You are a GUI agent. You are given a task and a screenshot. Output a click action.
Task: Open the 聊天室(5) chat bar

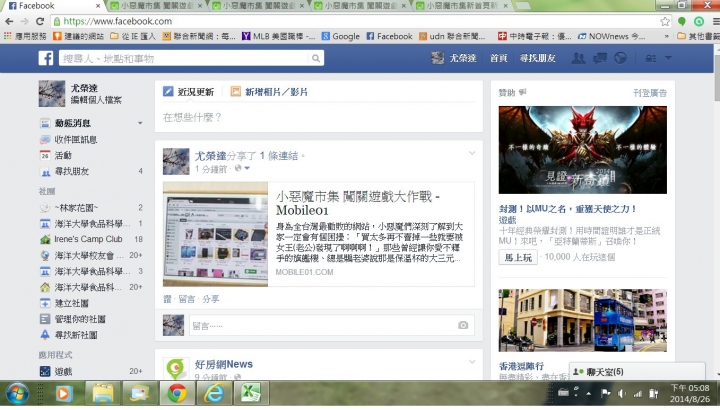point(637,371)
